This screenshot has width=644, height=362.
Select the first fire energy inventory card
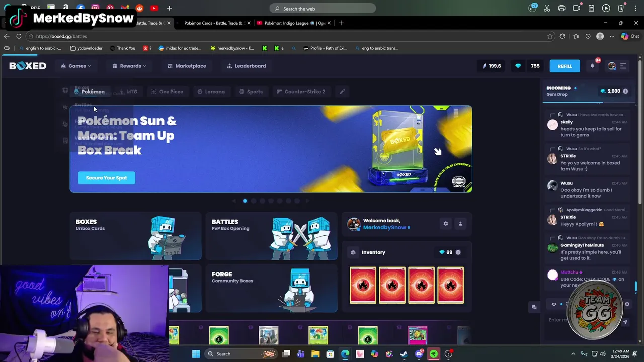click(363, 285)
